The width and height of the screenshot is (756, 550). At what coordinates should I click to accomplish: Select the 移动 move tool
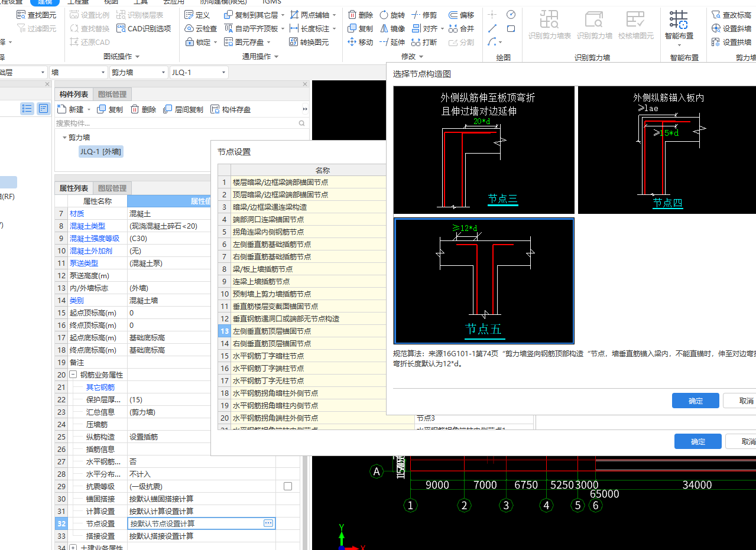pos(361,42)
